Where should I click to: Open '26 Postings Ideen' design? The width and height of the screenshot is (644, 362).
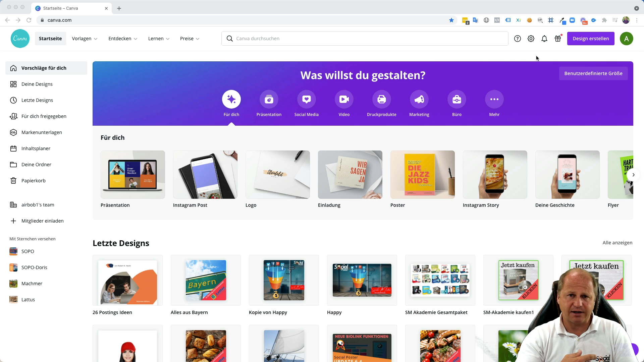[x=127, y=280]
